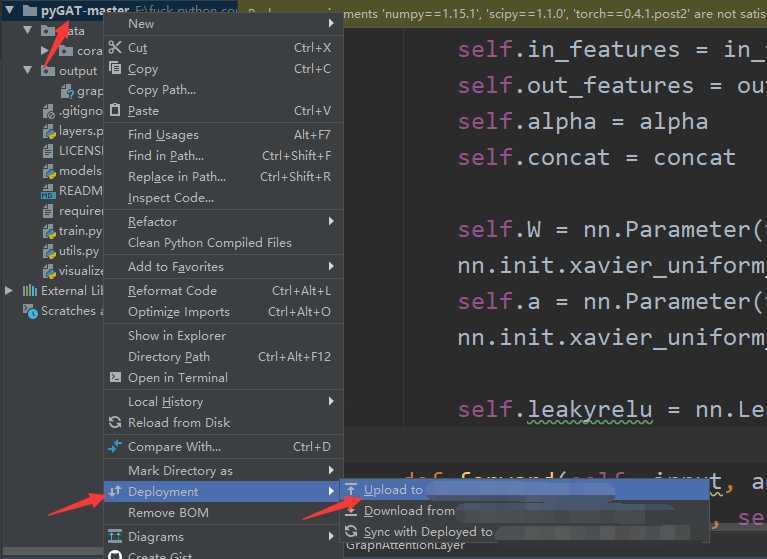The width and height of the screenshot is (767, 559).
Task: Click the Paste clipboard icon
Action: pos(115,111)
